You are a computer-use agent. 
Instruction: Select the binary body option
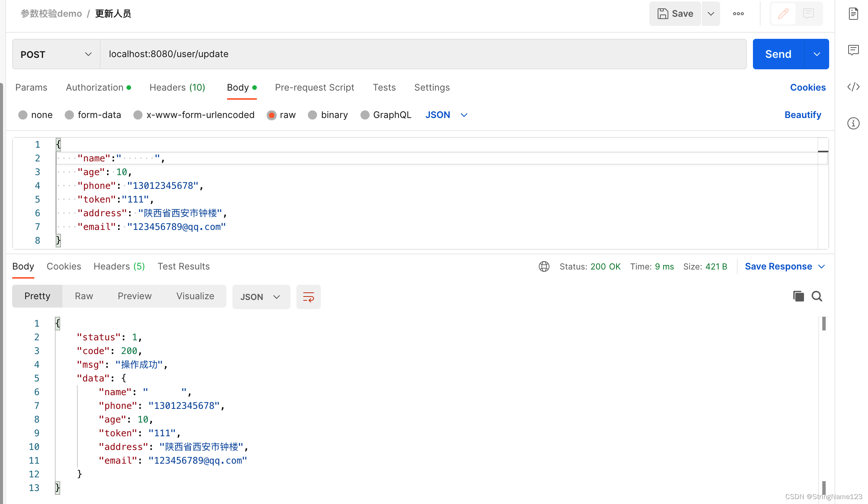point(312,115)
